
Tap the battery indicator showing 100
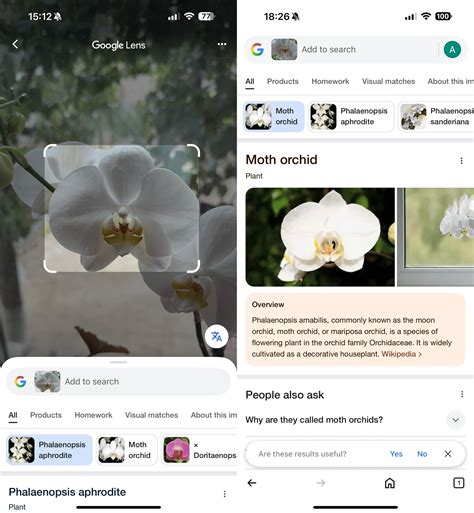coord(443,16)
